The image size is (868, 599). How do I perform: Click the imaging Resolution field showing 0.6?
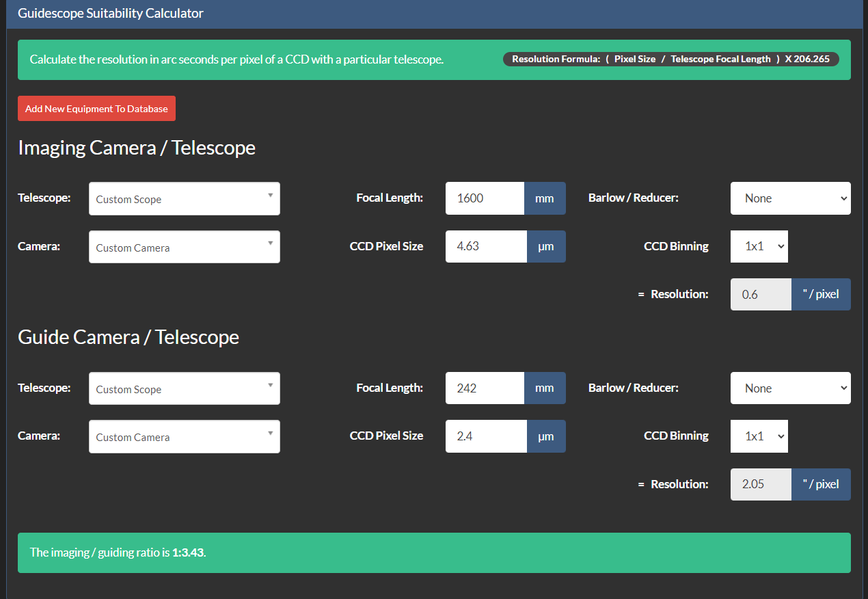click(x=761, y=295)
